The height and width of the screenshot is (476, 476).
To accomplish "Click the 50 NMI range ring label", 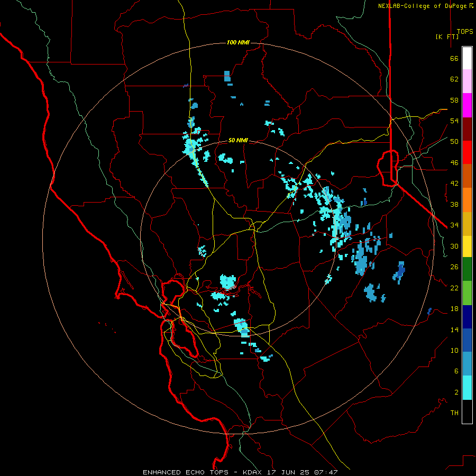I will click(238, 140).
